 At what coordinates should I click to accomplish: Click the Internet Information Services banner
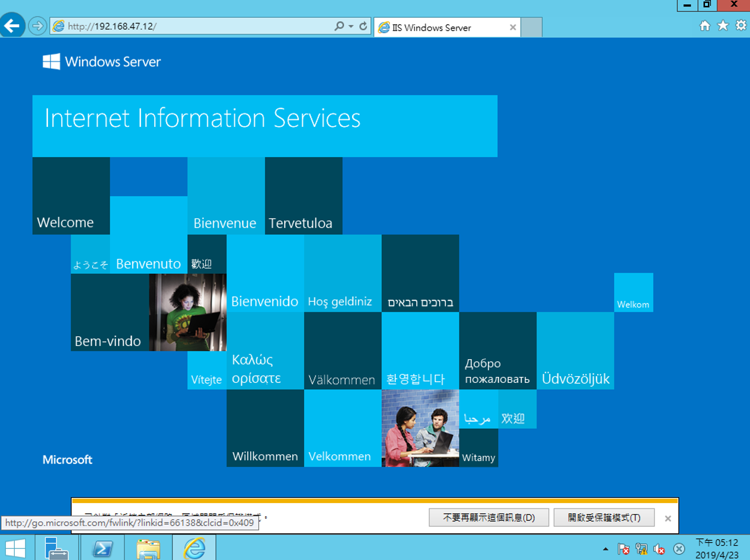click(265, 126)
